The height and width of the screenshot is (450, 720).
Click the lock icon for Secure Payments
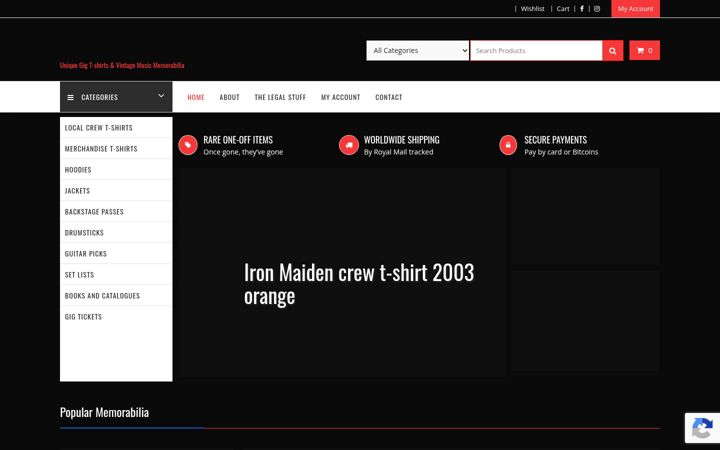tap(508, 145)
